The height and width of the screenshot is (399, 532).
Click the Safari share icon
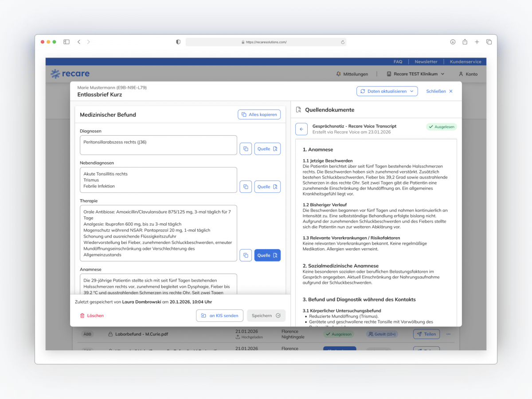coord(465,42)
